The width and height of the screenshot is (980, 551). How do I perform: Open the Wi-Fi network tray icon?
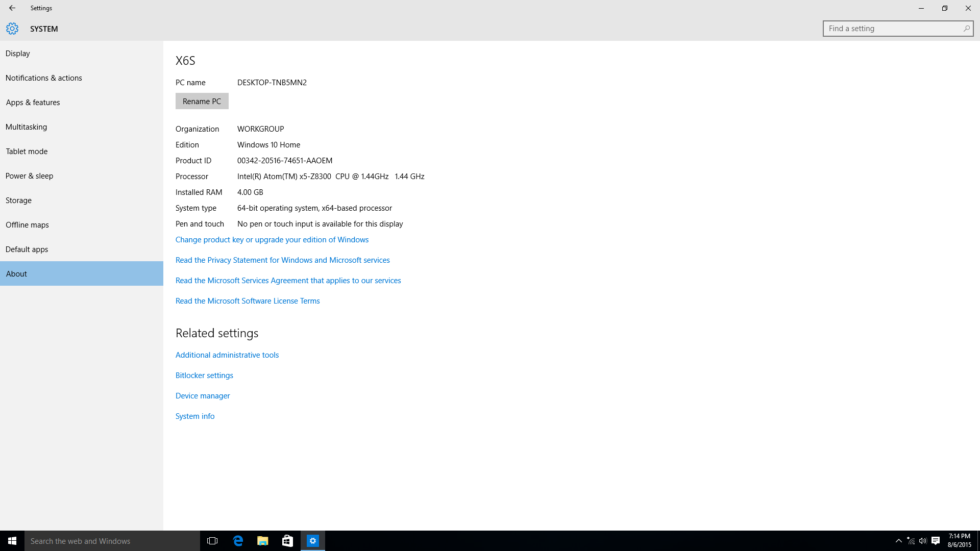tap(911, 541)
